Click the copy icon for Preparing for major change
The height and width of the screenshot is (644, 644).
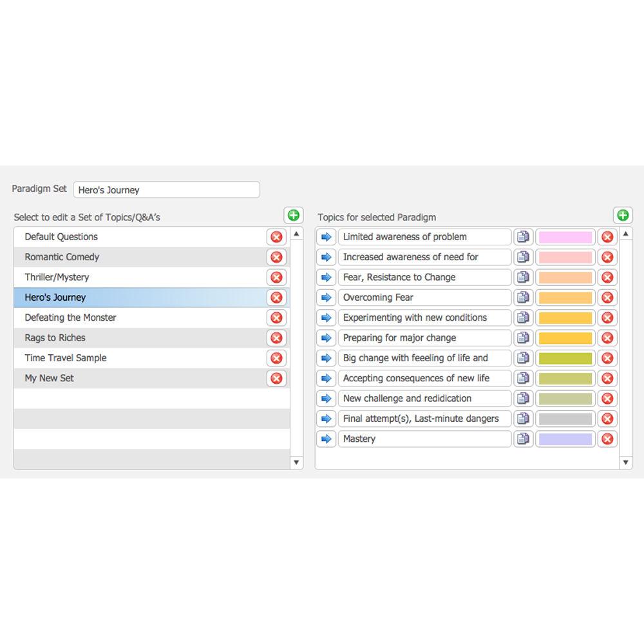click(x=523, y=338)
